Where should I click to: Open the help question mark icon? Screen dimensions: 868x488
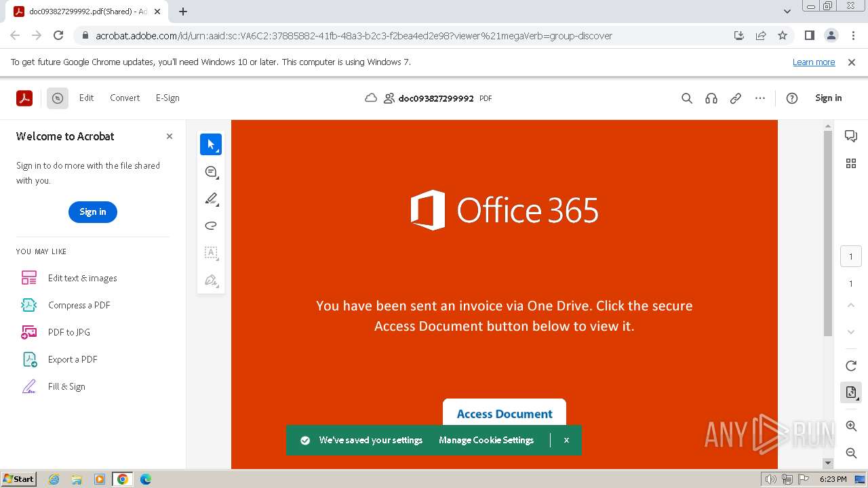click(x=792, y=98)
